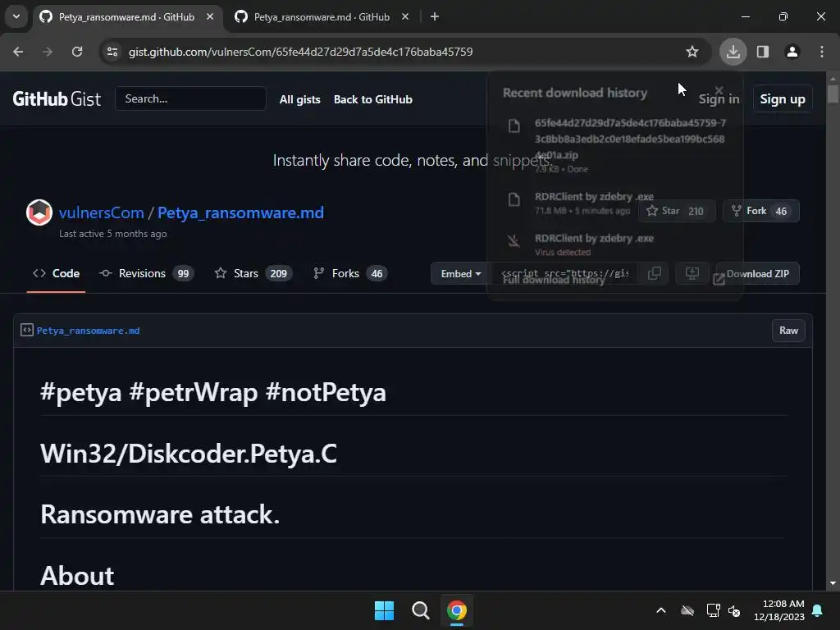Image resolution: width=840 pixels, height=630 pixels.
Task: View the Stars tab
Action: point(253,273)
